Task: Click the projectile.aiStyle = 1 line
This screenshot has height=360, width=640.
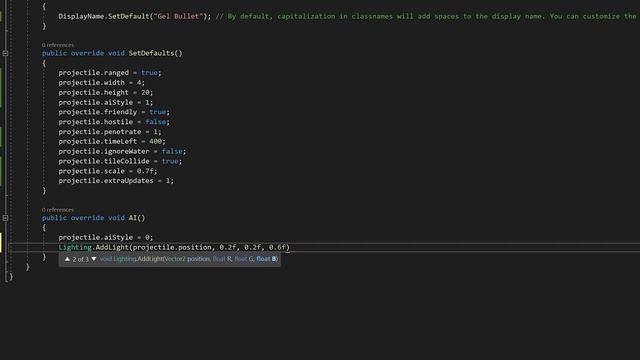Action: [x=106, y=102]
